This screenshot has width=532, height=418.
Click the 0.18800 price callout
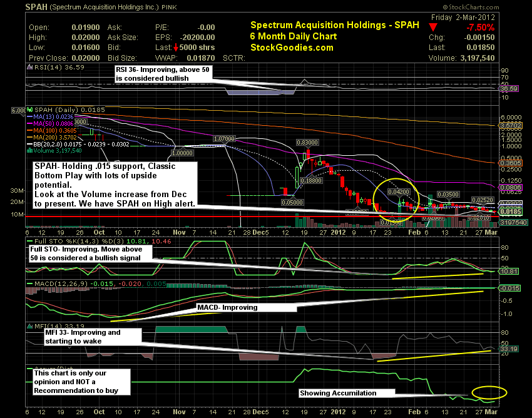click(311, 180)
